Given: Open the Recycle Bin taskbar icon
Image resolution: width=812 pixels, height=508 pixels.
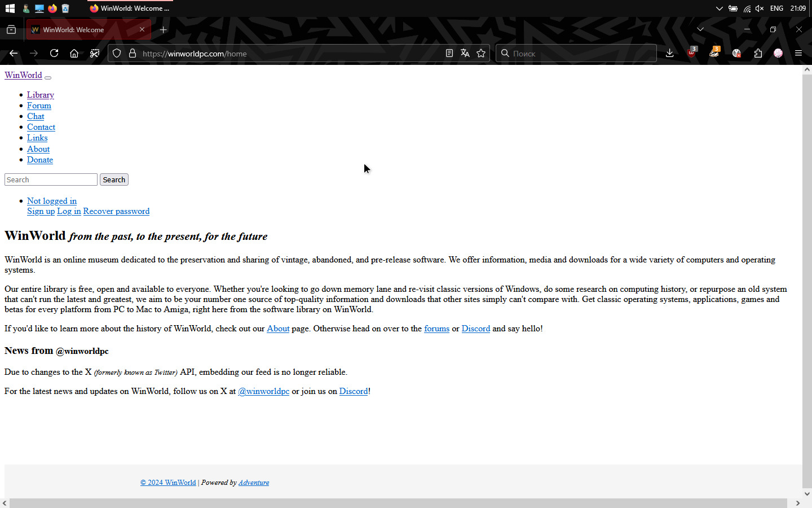Looking at the screenshot, I should click(65, 8).
